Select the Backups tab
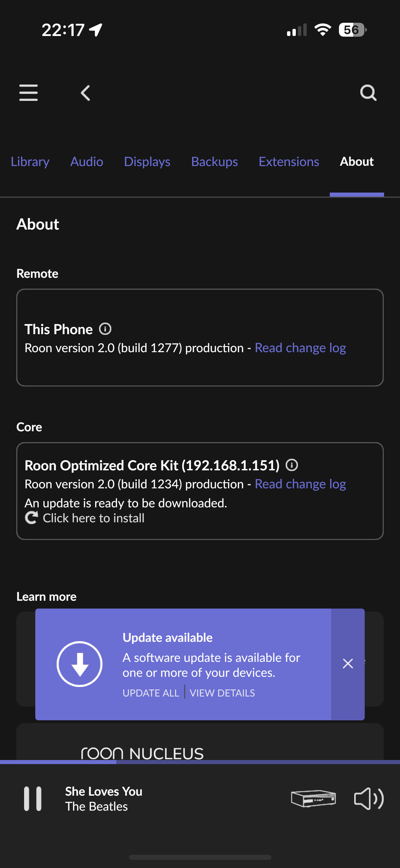Viewport: 400px width, 868px height. (x=214, y=162)
